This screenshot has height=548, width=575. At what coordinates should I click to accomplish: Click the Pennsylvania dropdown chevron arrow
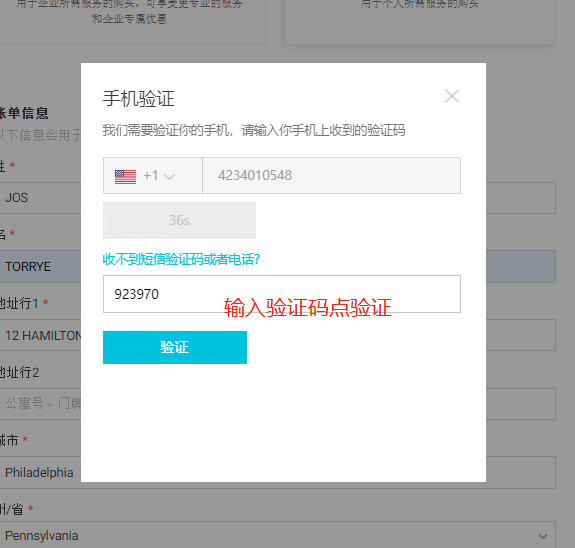[543, 536]
